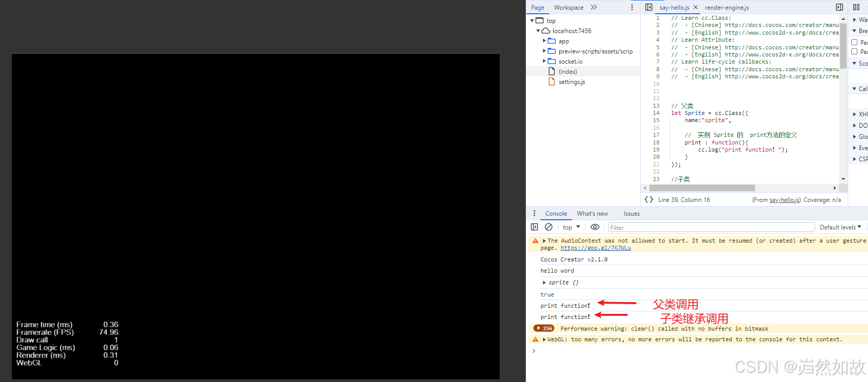868x382 pixels.
Task: Toggle the debugger sidebar icon
Action: point(840,7)
